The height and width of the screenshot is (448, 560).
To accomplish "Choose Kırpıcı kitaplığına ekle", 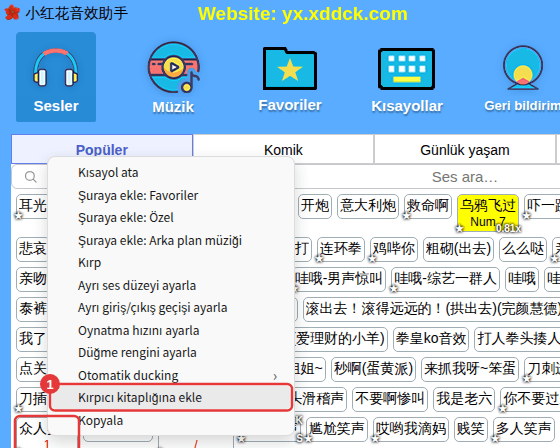I will 171,397.
